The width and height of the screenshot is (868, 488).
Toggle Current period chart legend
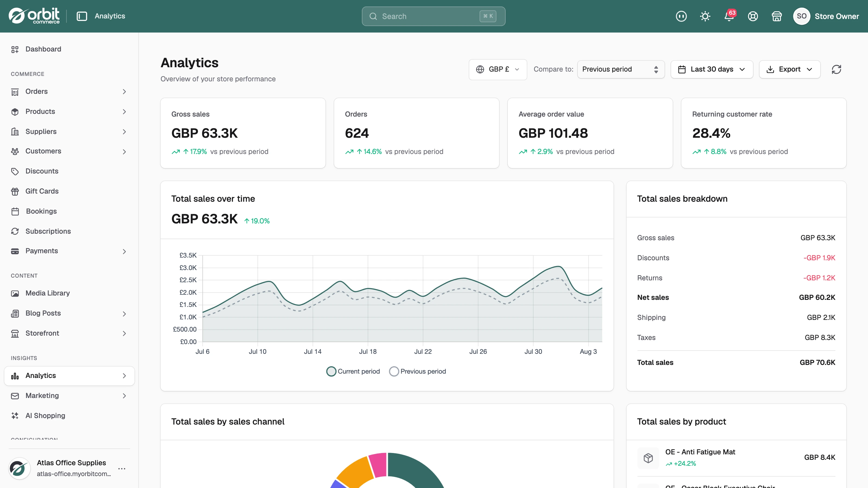[x=353, y=371]
